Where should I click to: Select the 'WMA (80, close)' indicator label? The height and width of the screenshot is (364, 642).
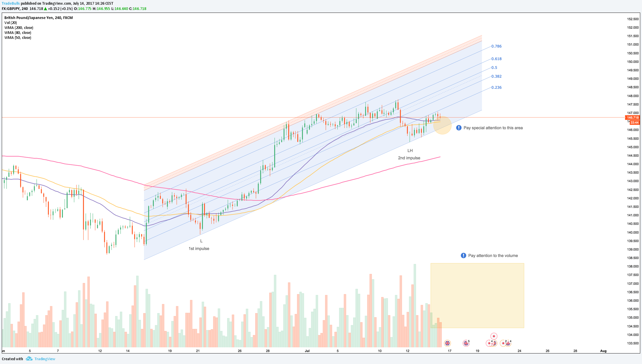pyautogui.click(x=18, y=32)
